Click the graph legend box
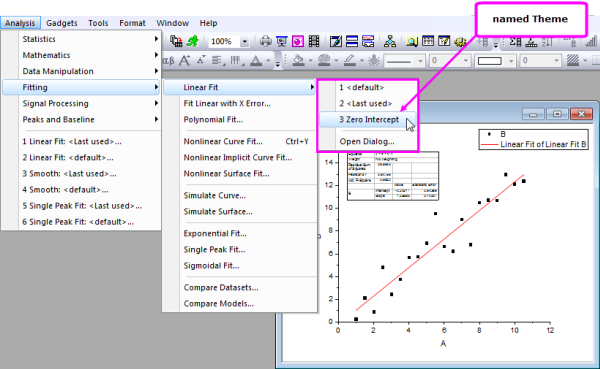Image resolution: width=600 pixels, height=369 pixels. [x=533, y=139]
